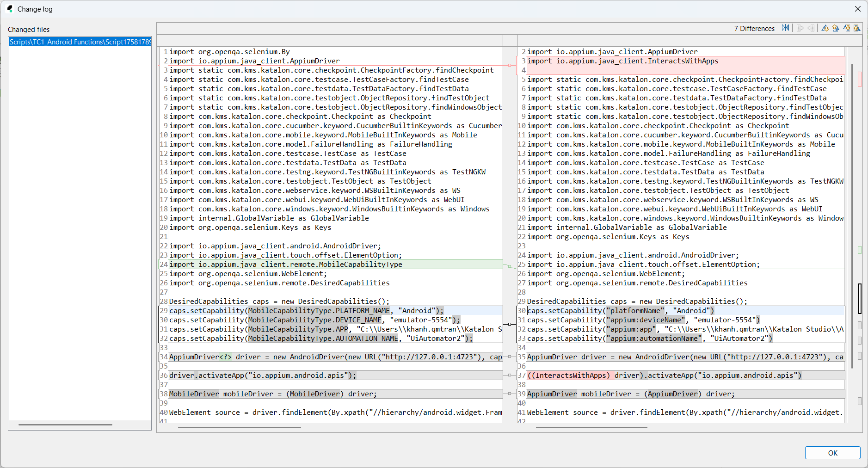This screenshot has width=868, height=468.
Task: Close the Change log dialog
Action: tap(857, 9)
